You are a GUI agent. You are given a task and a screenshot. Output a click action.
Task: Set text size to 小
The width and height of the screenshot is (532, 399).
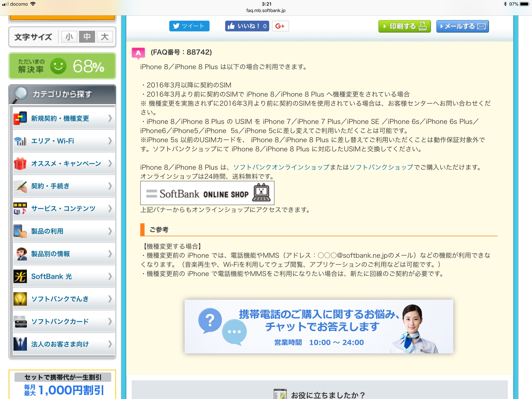tap(69, 37)
